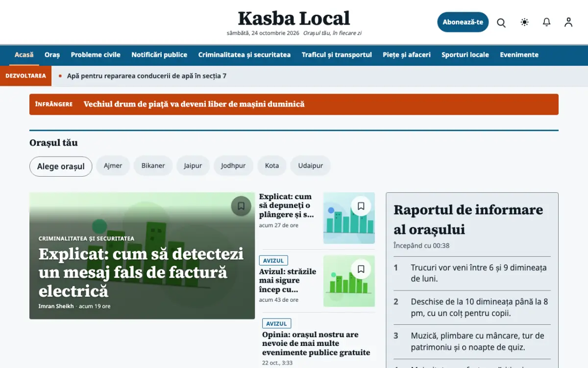
Task: Select the Ajmer city chip
Action: point(113,166)
